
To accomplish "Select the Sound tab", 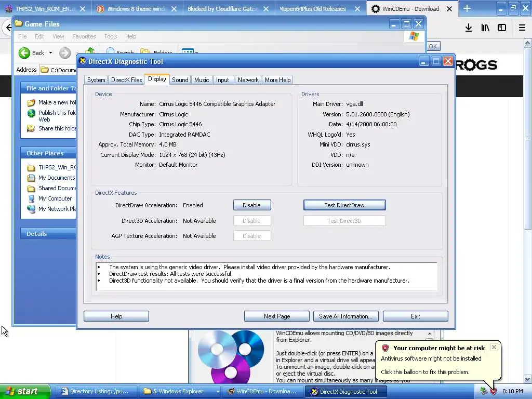I will pyautogui.click(x=180, y=80).
